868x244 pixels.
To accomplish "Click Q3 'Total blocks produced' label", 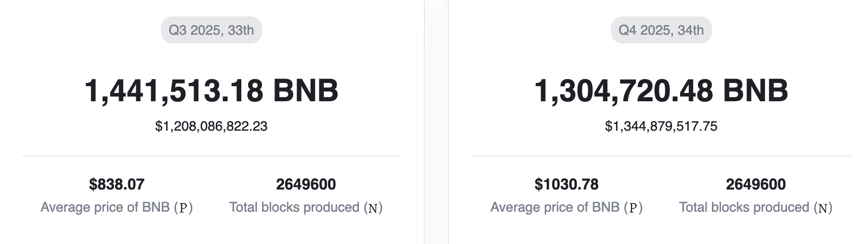I will point(294,207).
